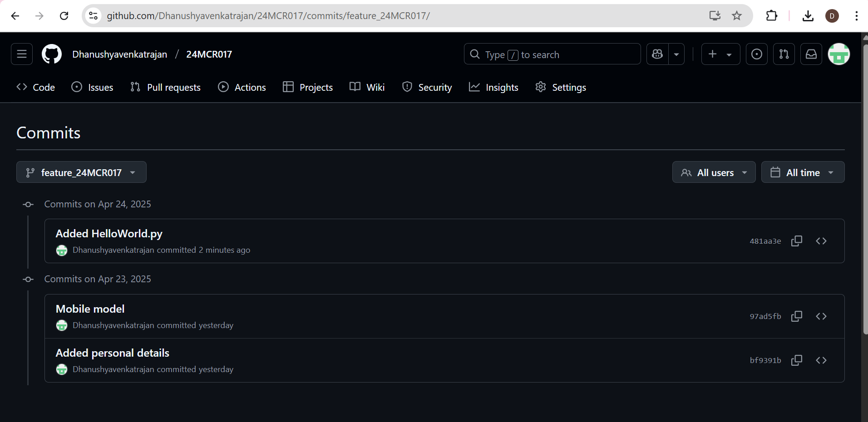The width and height of the screenshot is (868, 422).
Task: Open the Wiki tab
Action: 367,87
